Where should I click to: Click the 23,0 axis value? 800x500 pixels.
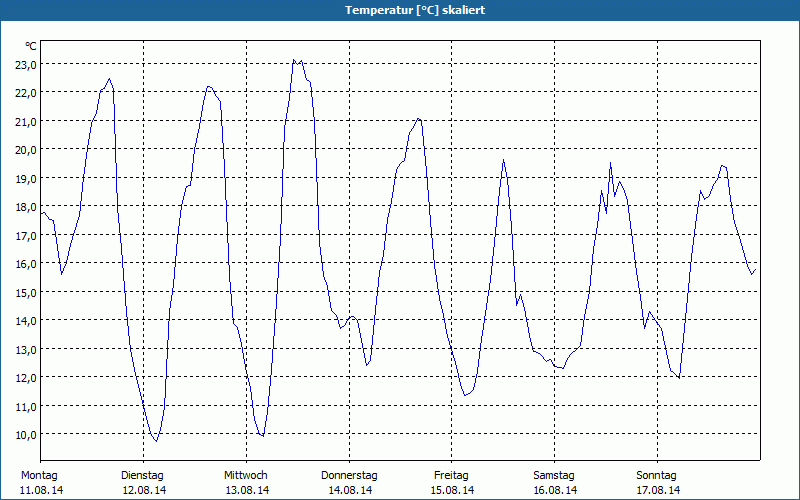click(26, 64)
